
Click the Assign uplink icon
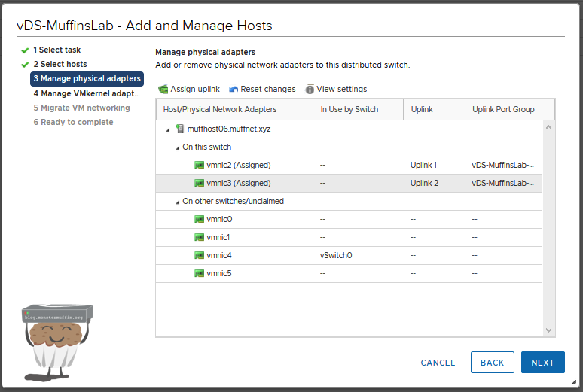[163, 90]
